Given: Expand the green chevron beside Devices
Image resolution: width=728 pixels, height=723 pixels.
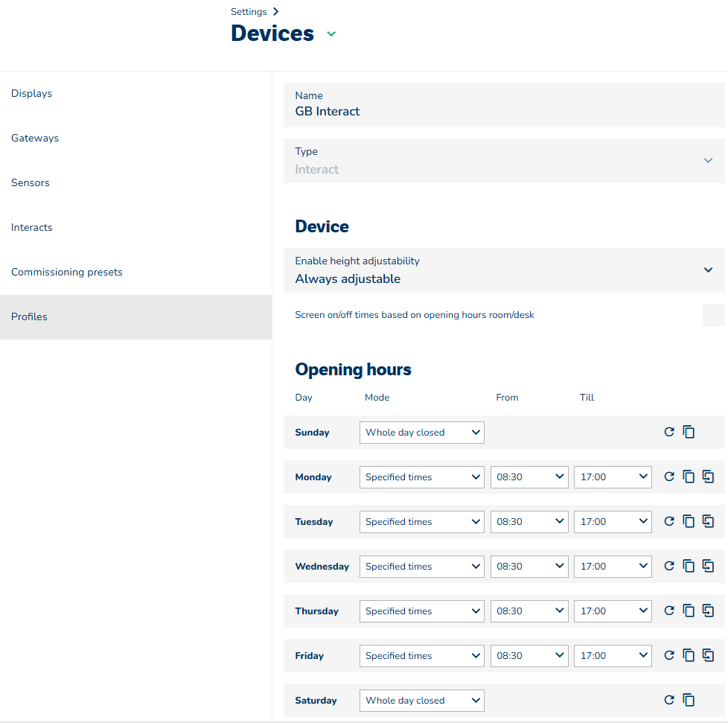Looking at the screenshot, I should (331, 34).
